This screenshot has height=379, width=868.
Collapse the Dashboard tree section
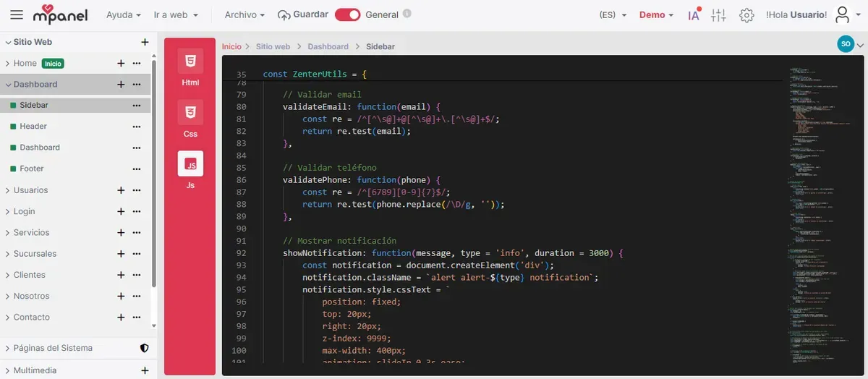(x=7, y=85)
